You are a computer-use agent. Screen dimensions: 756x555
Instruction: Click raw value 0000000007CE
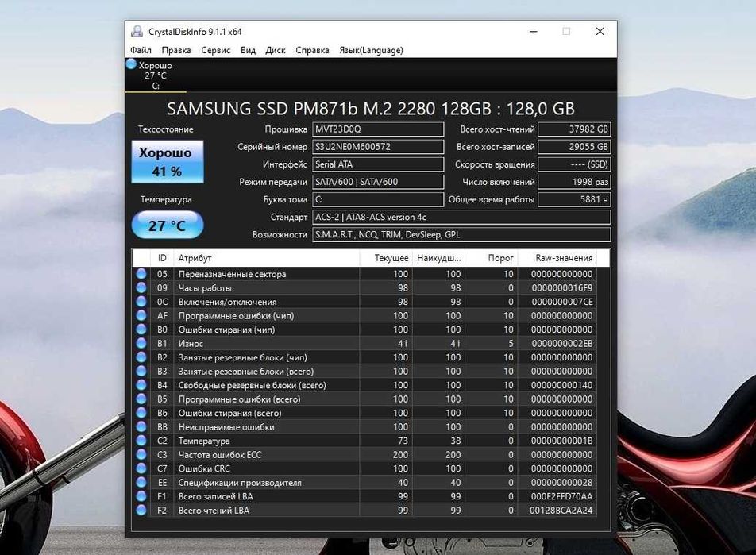click(562, 302)
